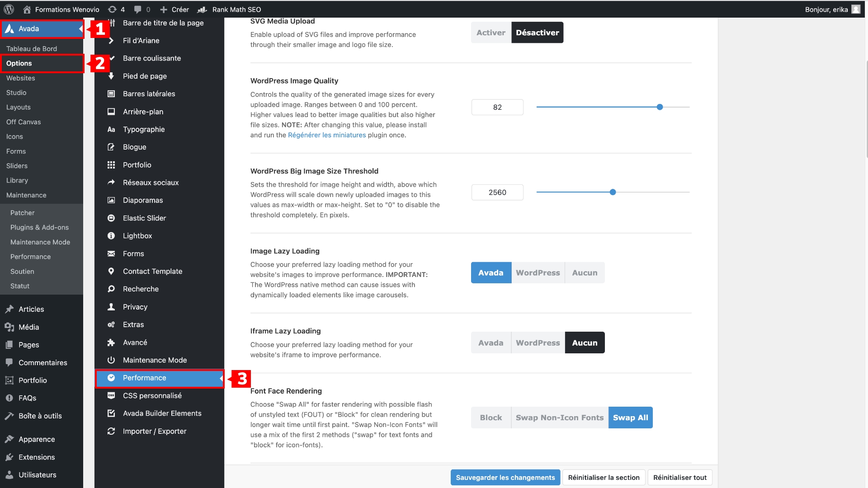Set Image Lazy Loading to Aucun
This screenshot has width=868, height=488.
585,273
